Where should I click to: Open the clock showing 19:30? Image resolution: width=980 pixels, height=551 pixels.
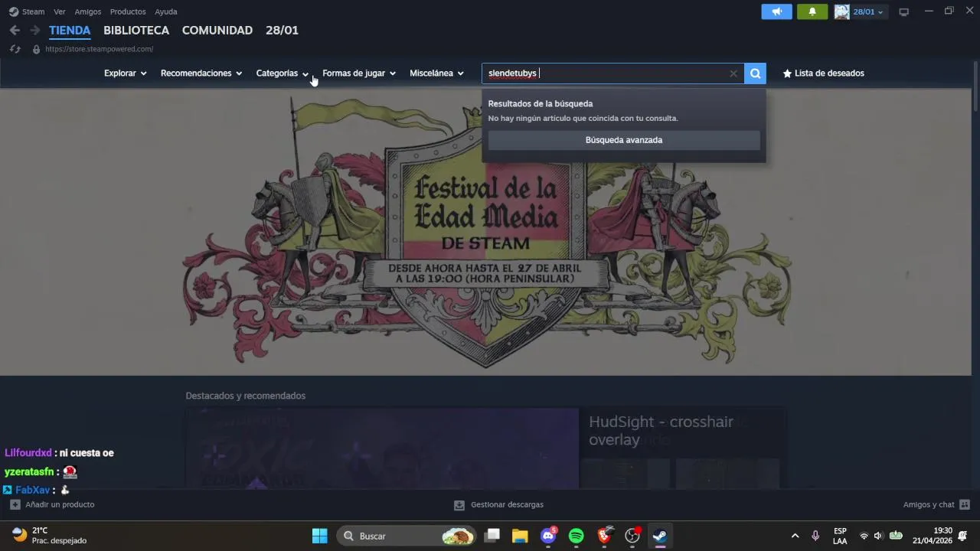coord(933,536)
